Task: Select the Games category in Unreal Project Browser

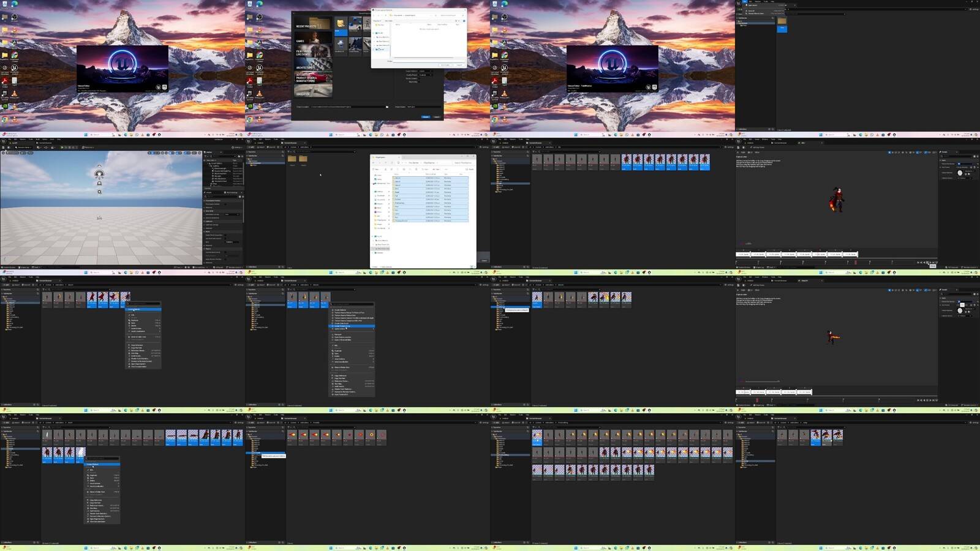Action: coord(313,38)
